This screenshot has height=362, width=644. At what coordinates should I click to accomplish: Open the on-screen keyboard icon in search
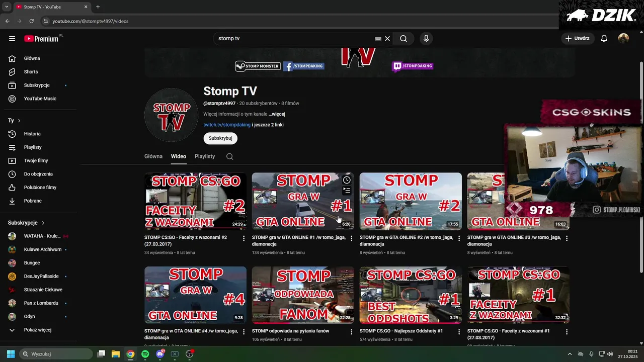click(378, 39)
